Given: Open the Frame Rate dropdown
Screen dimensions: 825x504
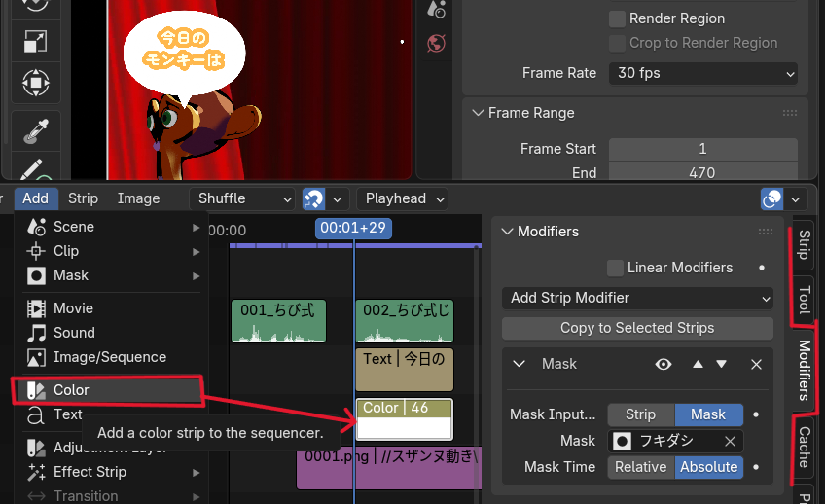Looking at the screenshot, I should [x=702, y=73].
